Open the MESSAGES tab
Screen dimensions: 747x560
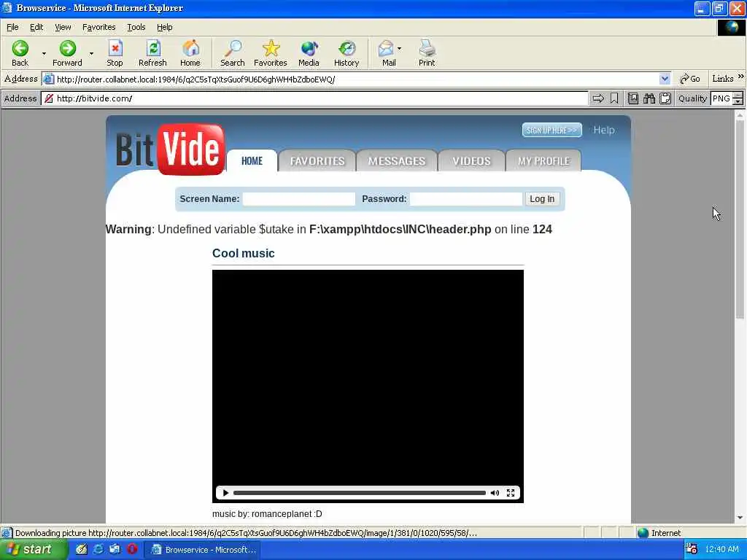point(397,161)
